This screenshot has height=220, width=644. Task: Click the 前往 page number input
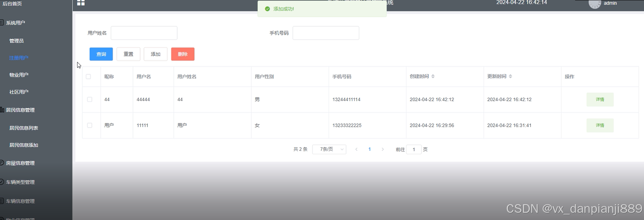(x=414, y=149)
